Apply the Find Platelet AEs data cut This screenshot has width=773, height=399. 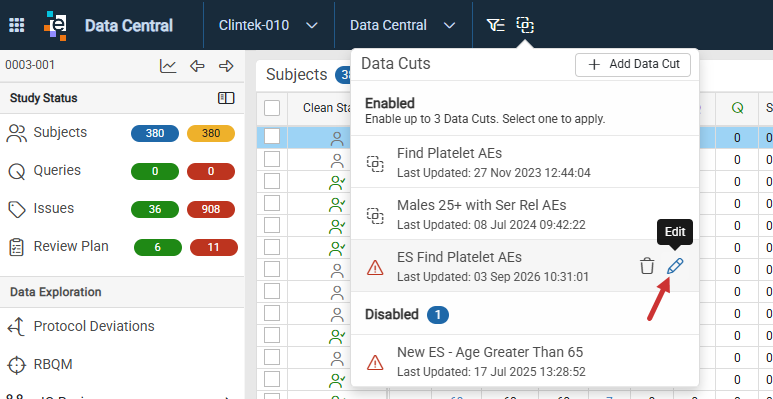525,162
